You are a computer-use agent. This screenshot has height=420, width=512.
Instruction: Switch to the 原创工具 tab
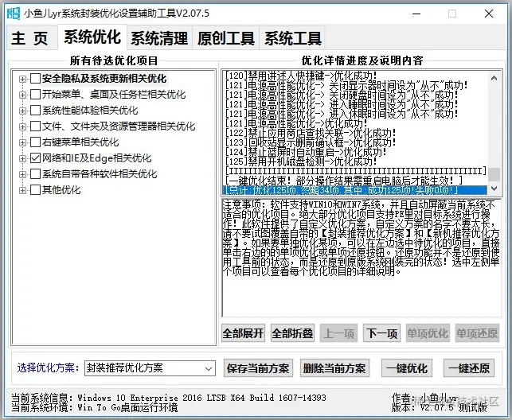[225, 38]
